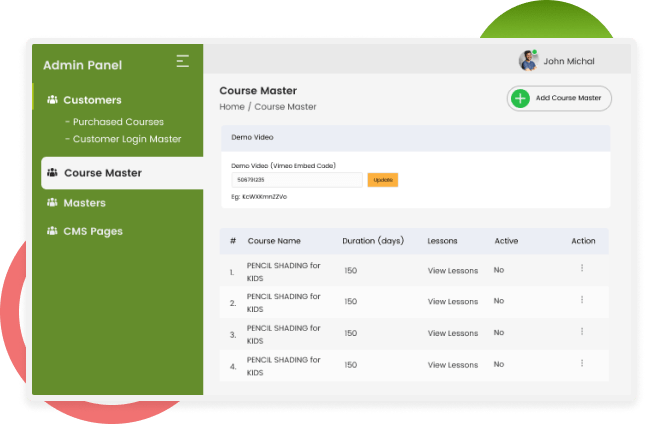646x424 pixels.
Task: Click the Admin Panel title
Action: click(82, 65)
